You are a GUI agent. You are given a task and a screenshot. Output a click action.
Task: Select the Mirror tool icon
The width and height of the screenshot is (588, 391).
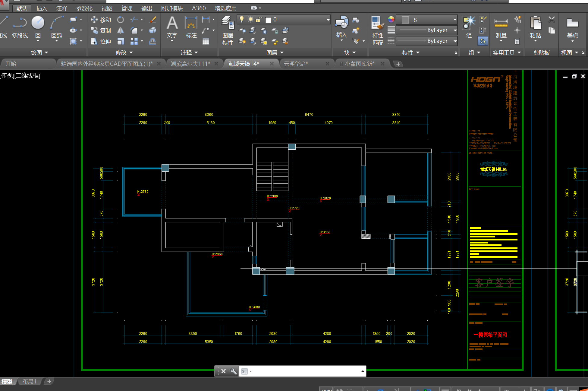click(121, 30)
